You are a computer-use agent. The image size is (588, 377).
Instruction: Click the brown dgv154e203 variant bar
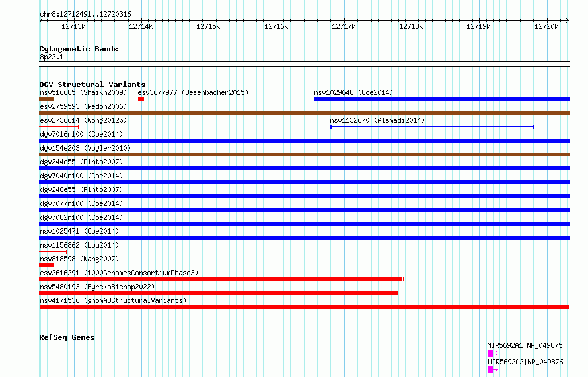pyautogui.click(x=304, y=154)
